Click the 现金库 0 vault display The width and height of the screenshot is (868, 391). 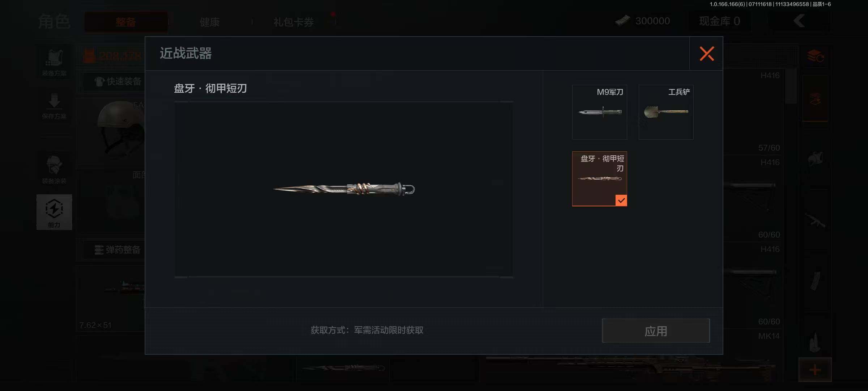719,21
